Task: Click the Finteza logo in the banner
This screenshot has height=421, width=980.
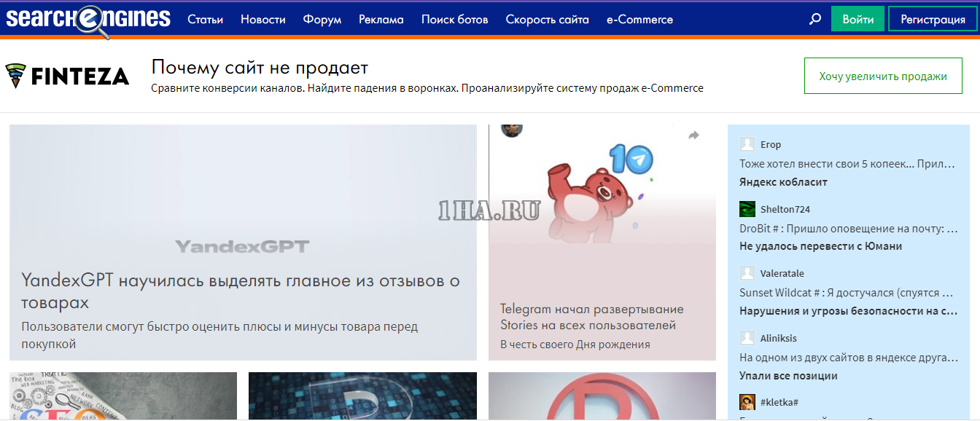Action: click(x=67, y=76)
